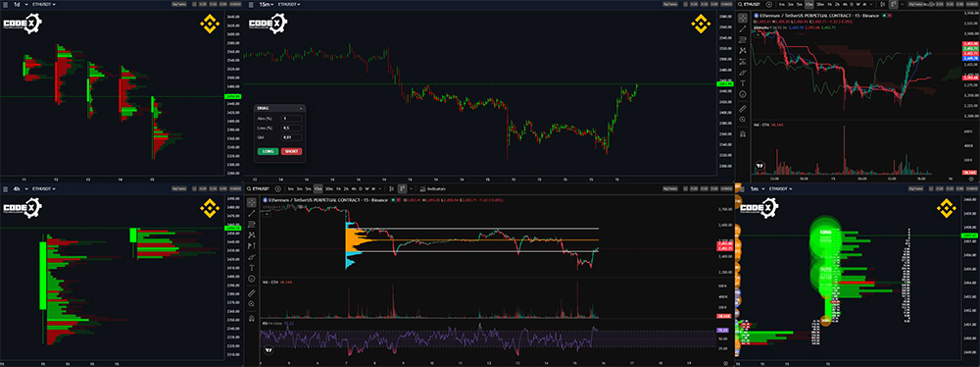Select ruler measure tool in top-right TradingView chart
Viewport: 980px width, 367px height.
(743, 108)
